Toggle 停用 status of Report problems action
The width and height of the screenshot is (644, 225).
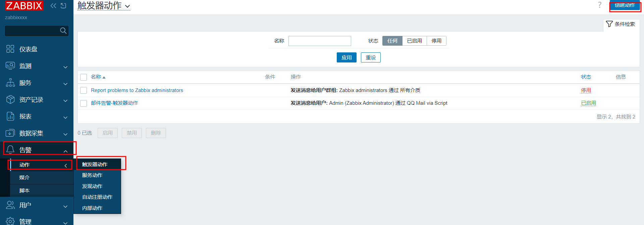tap(586, 90)
